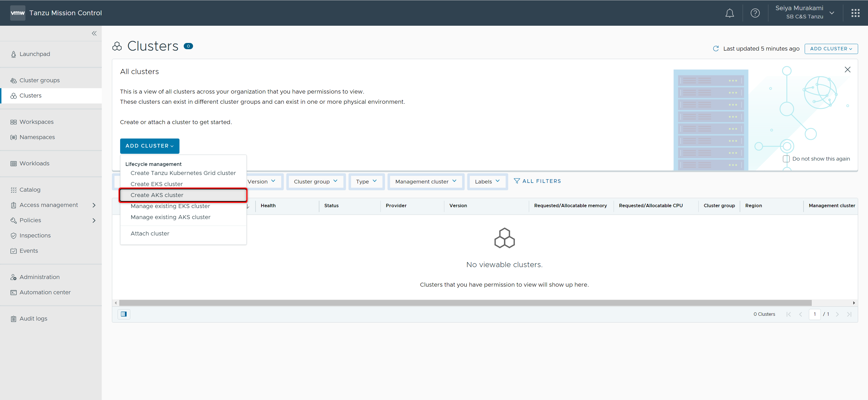The width and height of the screenshot is (868, 400).
Task: Click the ALL FILTERS funnel icon
Action: [517, 181]
